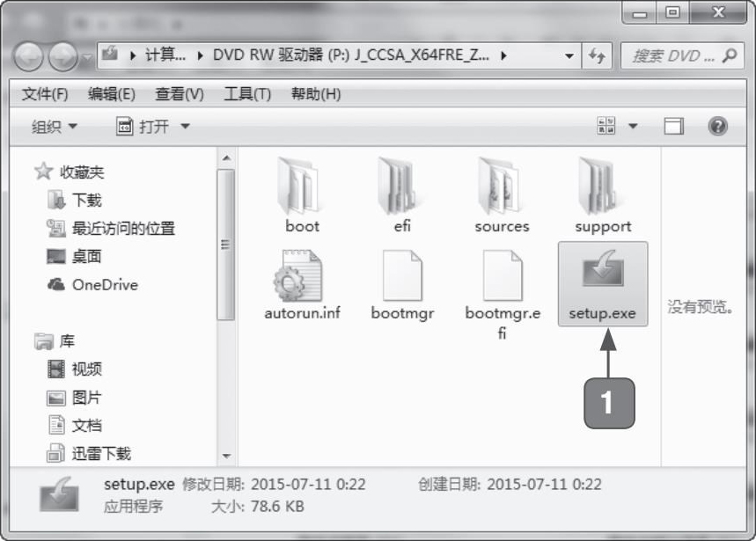This screenshot has height=541, width=756.
Task: Open the support folder
Action: [x=603, y=195]
